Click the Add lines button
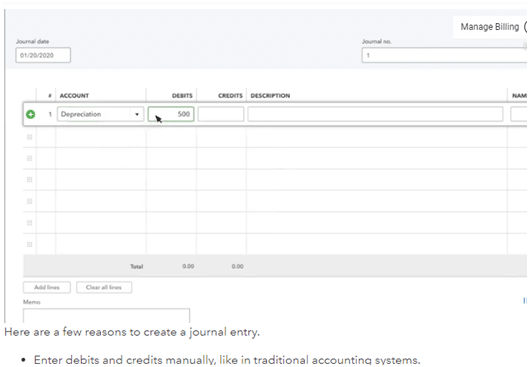 (x=47, y=287)
